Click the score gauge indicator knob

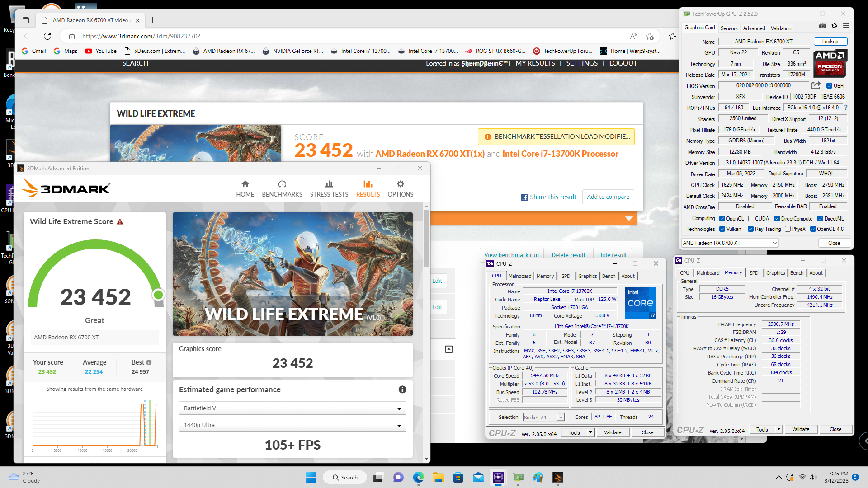[158, 295]
